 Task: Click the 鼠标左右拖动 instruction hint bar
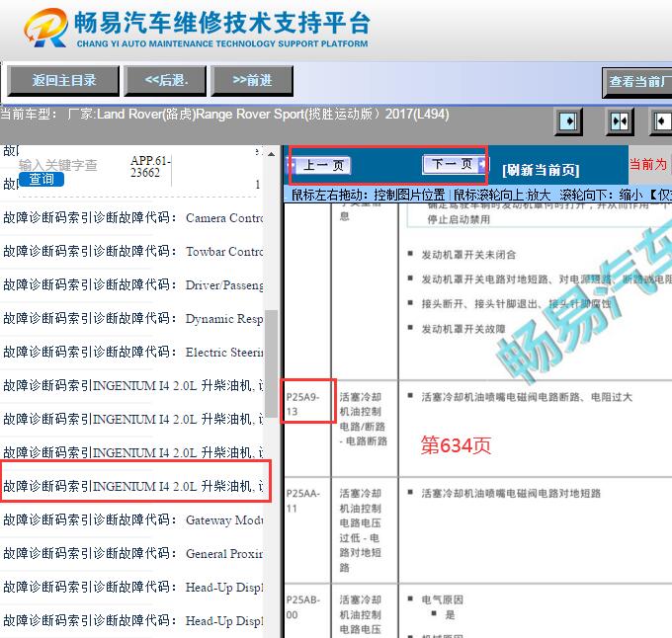478,195
